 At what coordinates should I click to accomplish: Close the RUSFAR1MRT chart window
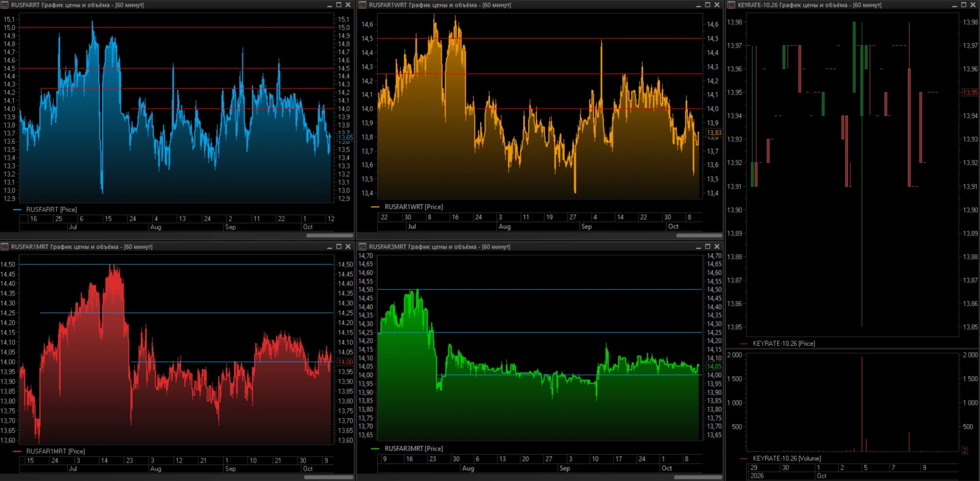pyautogui.click(x=348, y=246)
